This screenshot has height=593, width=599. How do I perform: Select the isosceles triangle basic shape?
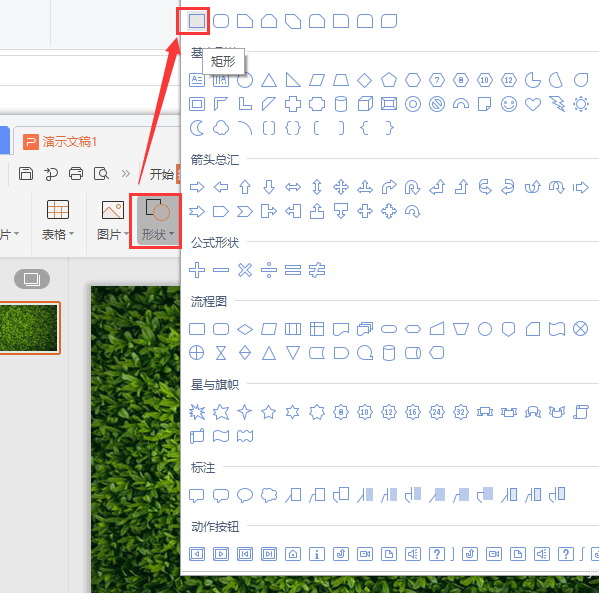click(x=269, y=80)
